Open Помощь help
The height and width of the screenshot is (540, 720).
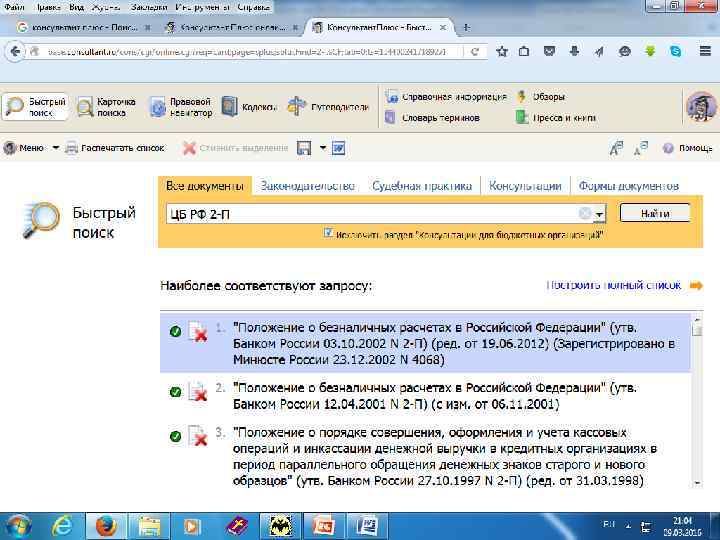(x=688, y=148)
